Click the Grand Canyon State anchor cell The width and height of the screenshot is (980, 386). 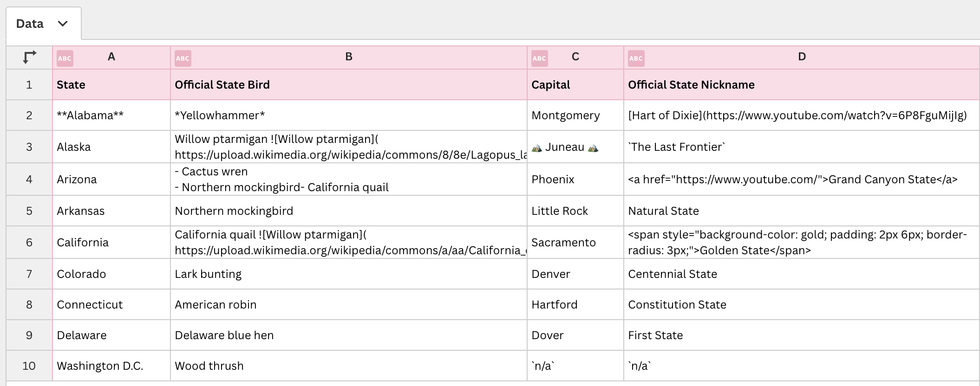792,180
